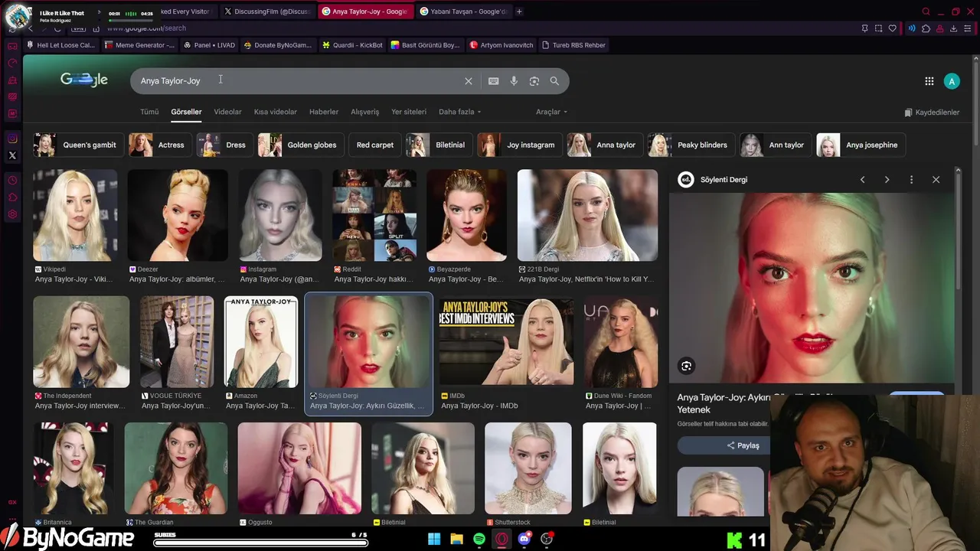Image resolution: width=980 pixels, height=551 pixels.
Task: Expand the Araçlar tools dropdown
Action: tap(551, 112)
